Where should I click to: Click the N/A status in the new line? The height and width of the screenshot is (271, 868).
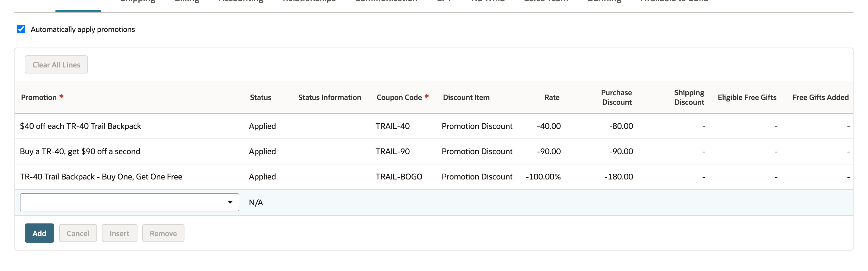[x=256, y=203]
